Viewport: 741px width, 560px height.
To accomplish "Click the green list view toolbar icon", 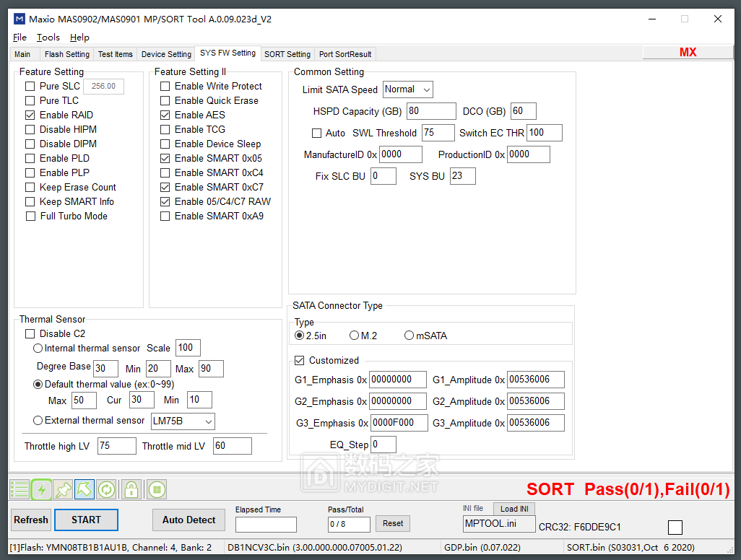I will click(19, 489).
